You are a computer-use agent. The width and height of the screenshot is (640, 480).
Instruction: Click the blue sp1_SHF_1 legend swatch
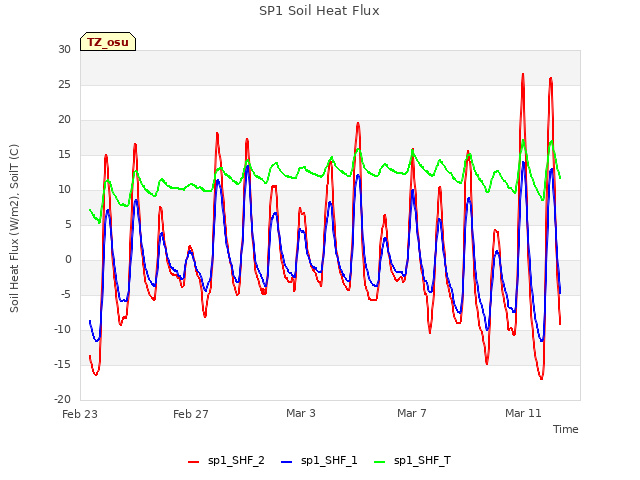tap(287, 462)
